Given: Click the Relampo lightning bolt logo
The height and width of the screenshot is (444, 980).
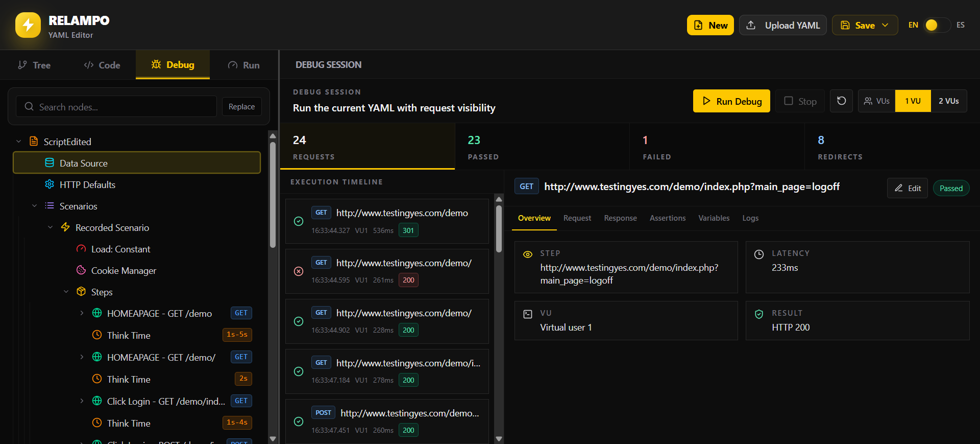Looking at the screenshot, I should (28, 25).
